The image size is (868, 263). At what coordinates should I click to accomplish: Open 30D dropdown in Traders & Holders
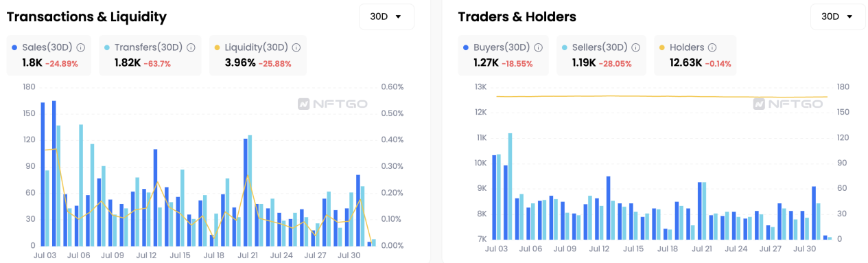(838, 16)
